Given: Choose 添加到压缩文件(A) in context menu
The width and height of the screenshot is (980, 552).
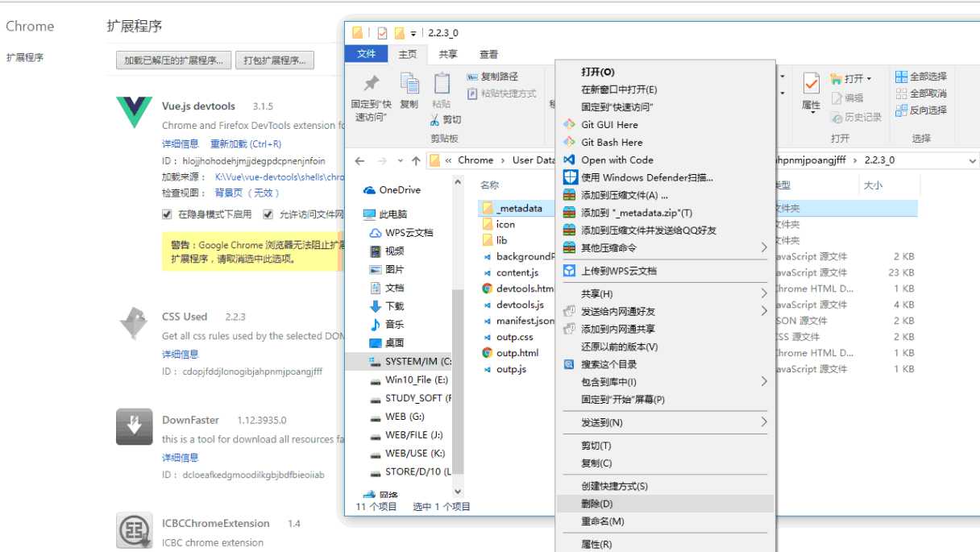Looking at the screenshot, I should pos(625,195).
